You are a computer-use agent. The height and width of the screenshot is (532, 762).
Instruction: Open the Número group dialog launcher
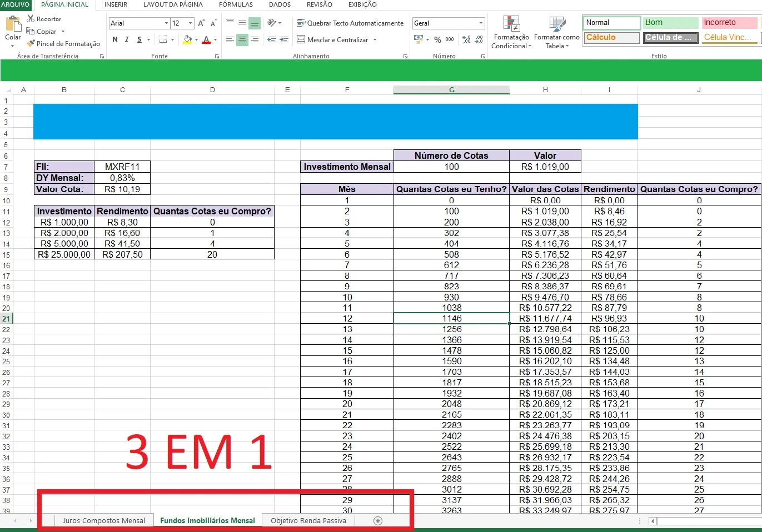pos(483,56)
